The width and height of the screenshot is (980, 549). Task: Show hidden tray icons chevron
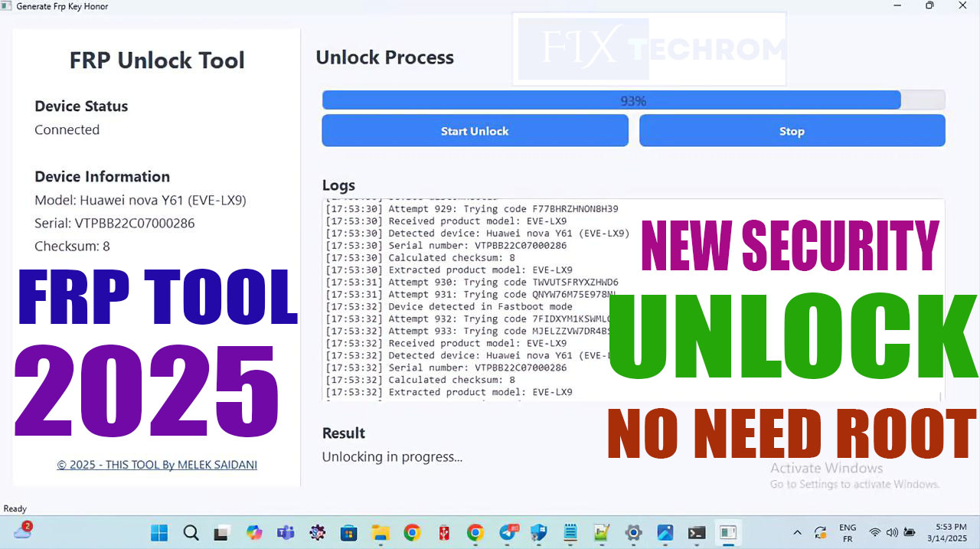click(797, 532)
